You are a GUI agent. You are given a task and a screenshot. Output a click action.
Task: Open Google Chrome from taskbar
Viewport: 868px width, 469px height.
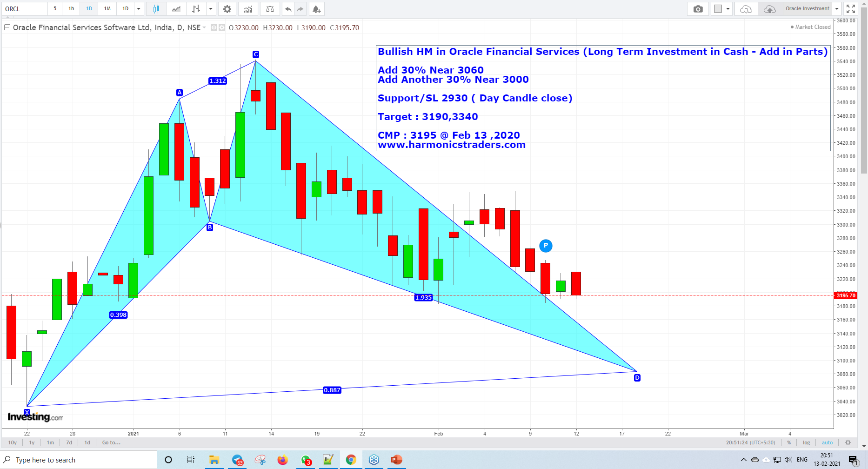pos(351,460)
